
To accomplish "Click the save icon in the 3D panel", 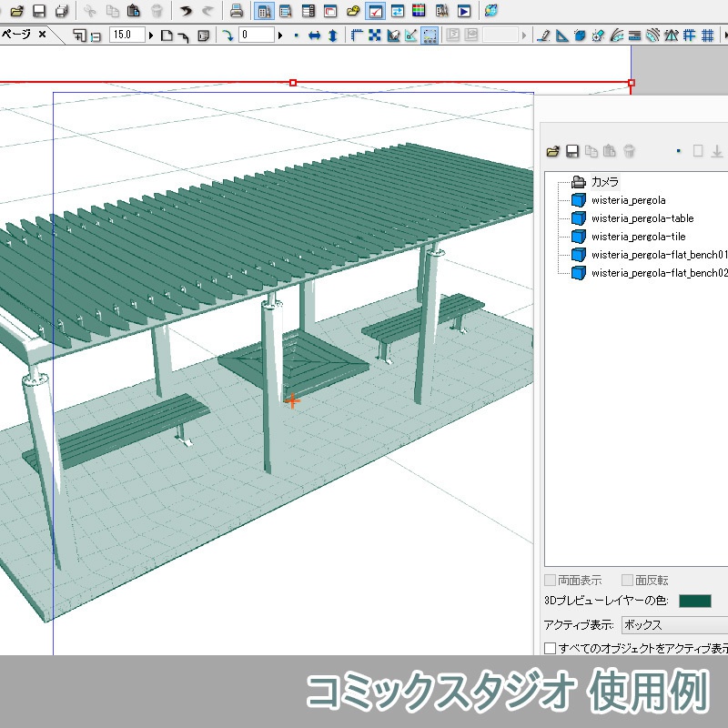I will (x=571, y=151).
